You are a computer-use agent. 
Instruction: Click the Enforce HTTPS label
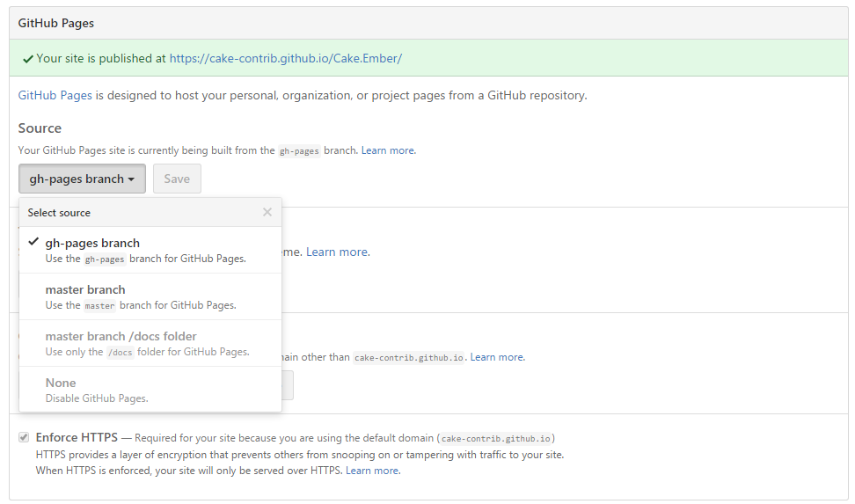click(x=77, y=437)
